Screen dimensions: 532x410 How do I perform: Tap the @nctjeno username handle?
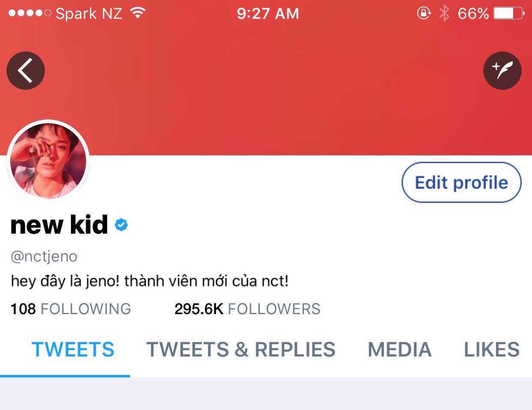coord(44,256)
